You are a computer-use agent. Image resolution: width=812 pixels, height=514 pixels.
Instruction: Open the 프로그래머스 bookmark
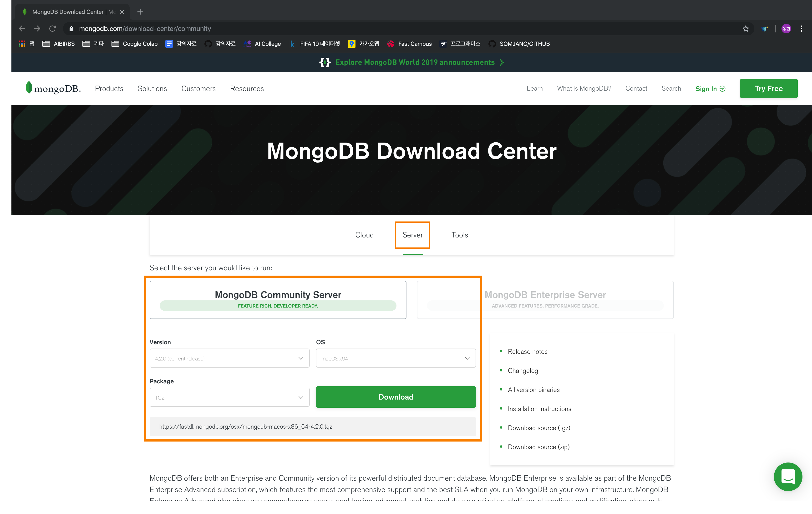[460, 44]
